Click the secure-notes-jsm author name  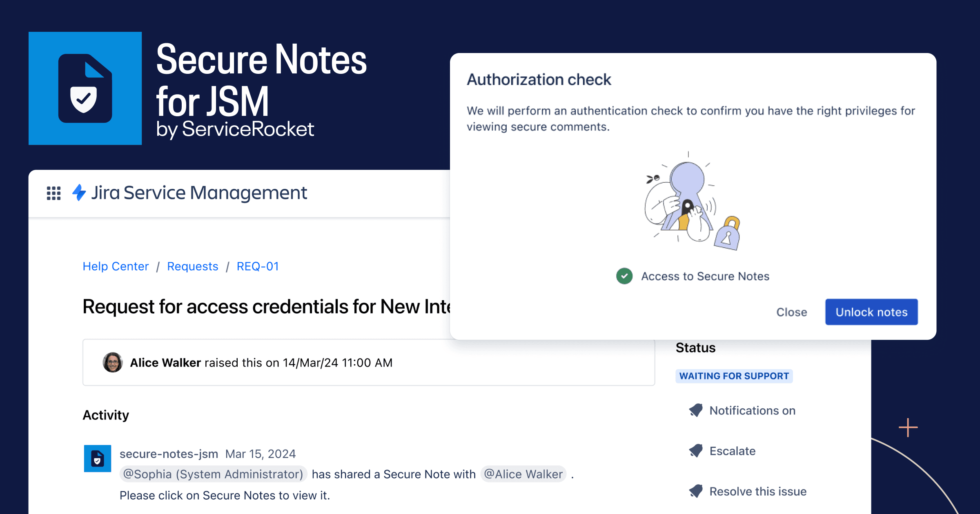169,454
